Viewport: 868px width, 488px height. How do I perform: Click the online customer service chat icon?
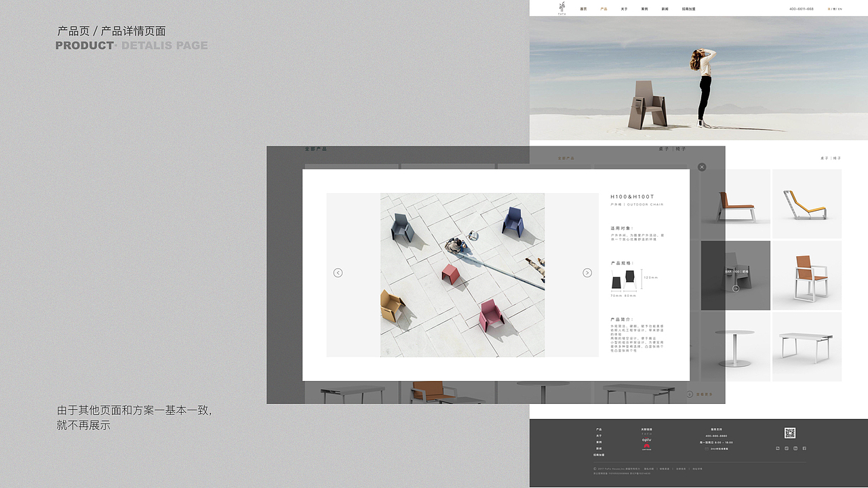(707, 449)
